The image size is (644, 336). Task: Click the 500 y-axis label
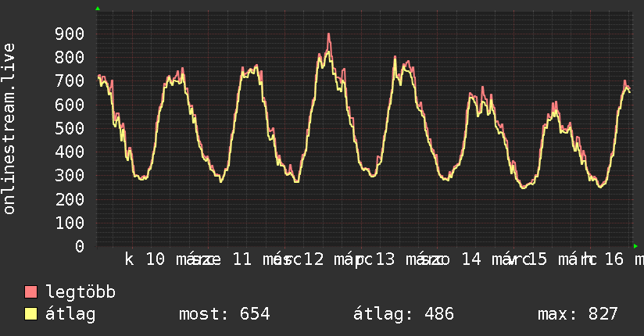(70, 128)
